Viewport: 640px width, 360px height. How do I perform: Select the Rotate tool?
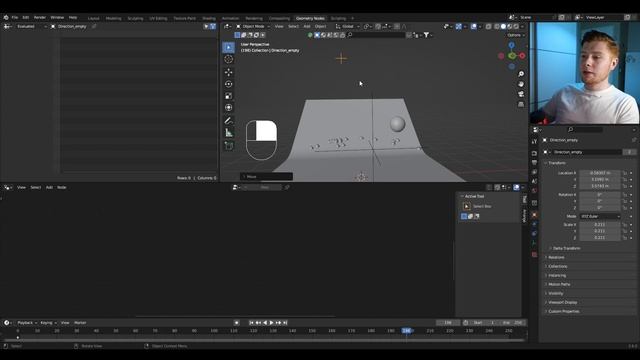(228, 84)
